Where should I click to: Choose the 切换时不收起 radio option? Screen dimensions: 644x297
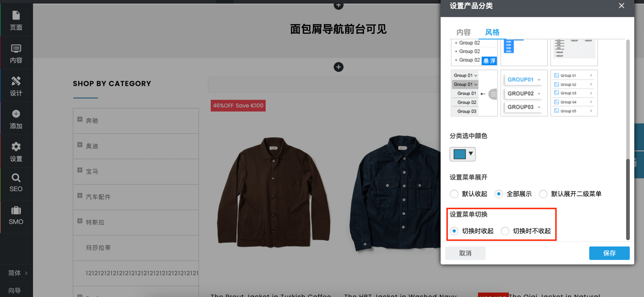pyautogui.click(x=505, y=231)
